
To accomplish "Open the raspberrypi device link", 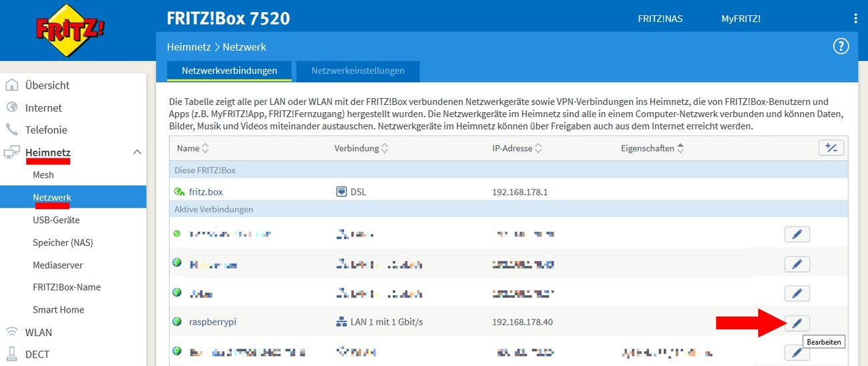I will [x=212, y=322].
